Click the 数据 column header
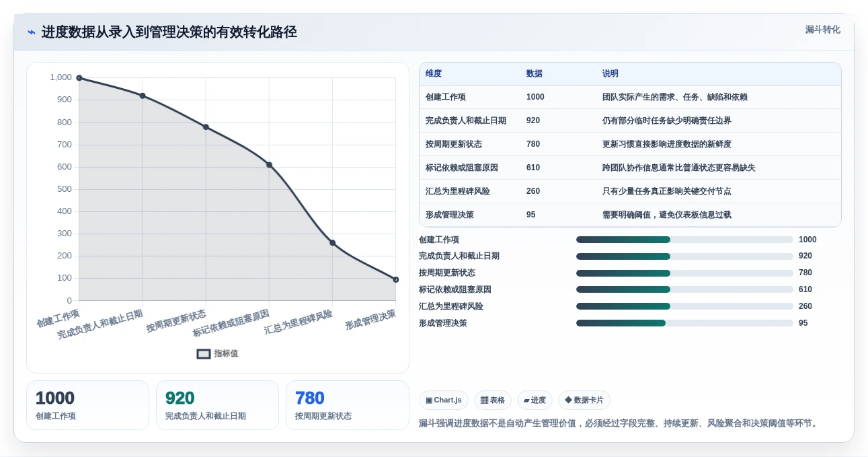Screen dimensions: 868x457 click(x=535, y=74)
